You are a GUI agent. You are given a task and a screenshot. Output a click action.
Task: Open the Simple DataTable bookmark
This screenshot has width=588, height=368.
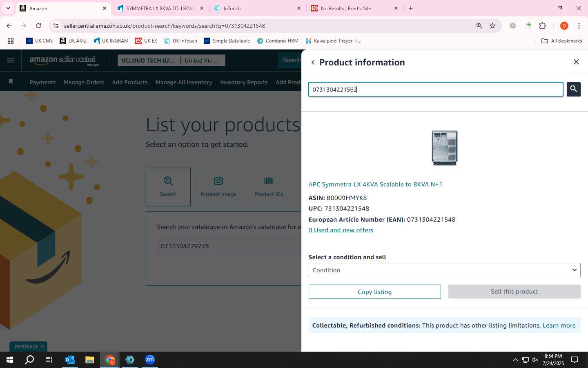coord(227,41)
